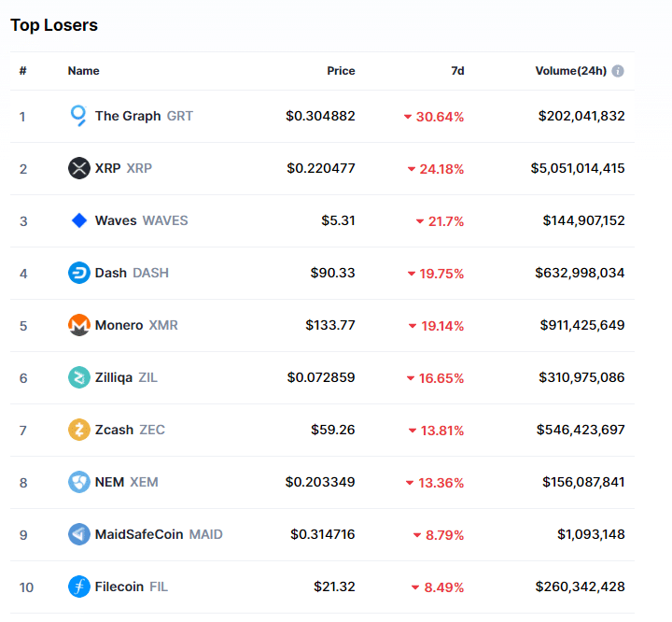
Task: Sort by Name column header
Action: click(83, 71)
